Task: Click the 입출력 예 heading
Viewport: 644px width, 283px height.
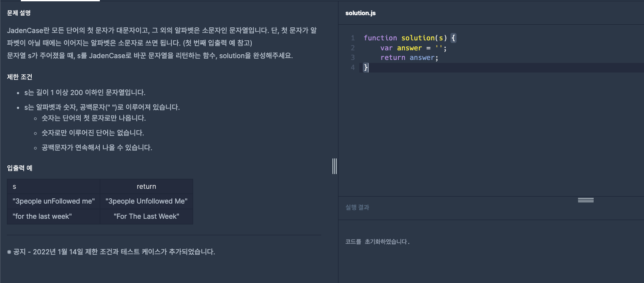Action: [x=20, y=168]
